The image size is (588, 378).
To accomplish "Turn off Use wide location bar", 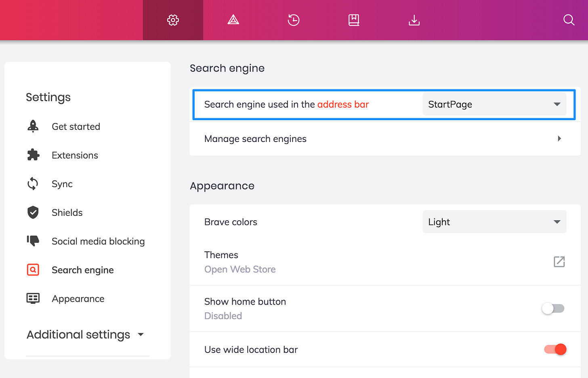I will point(555,349).
